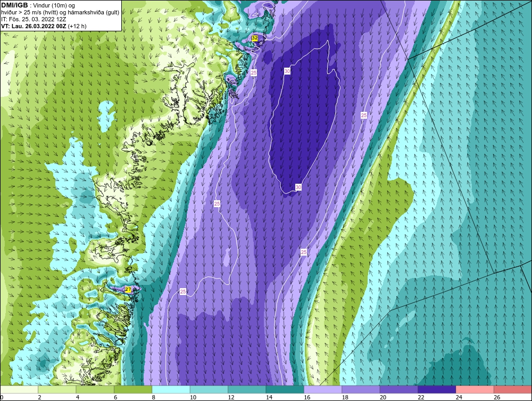Click the legend scale value 10
This screenshot has width=532, height=401.
tap(193, 397)
